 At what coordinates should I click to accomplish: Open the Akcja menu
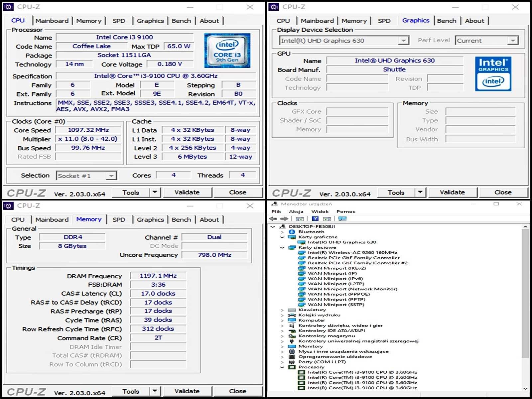point(296,211)
